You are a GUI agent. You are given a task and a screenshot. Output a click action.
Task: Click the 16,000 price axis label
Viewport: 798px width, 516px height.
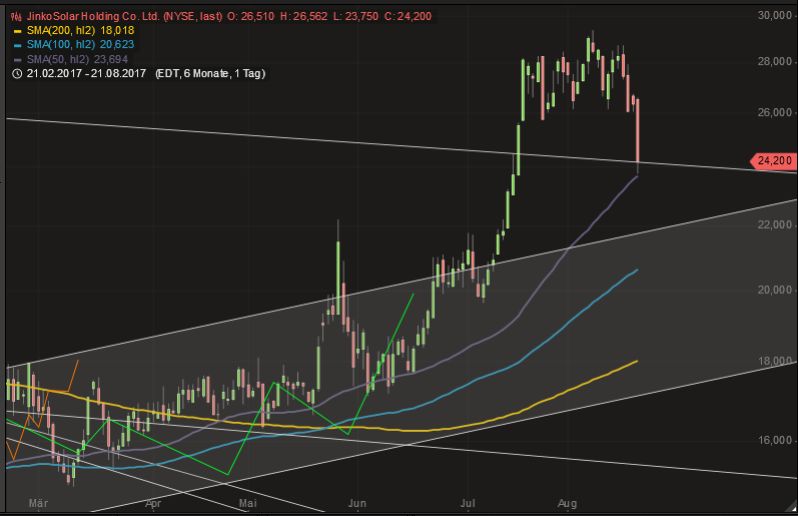[775, 440]
